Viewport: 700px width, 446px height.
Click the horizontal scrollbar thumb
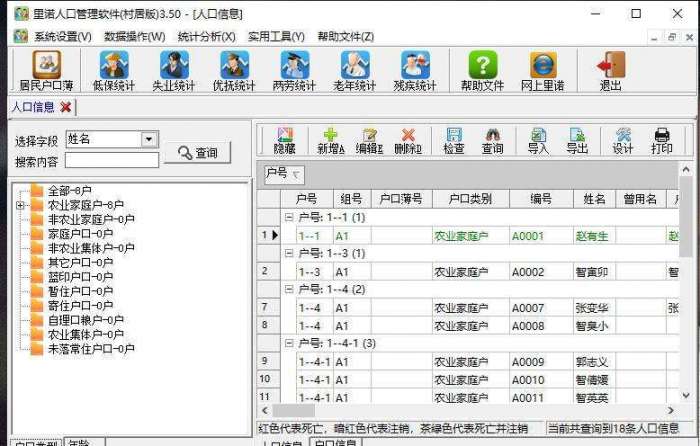tap(294, 410)
